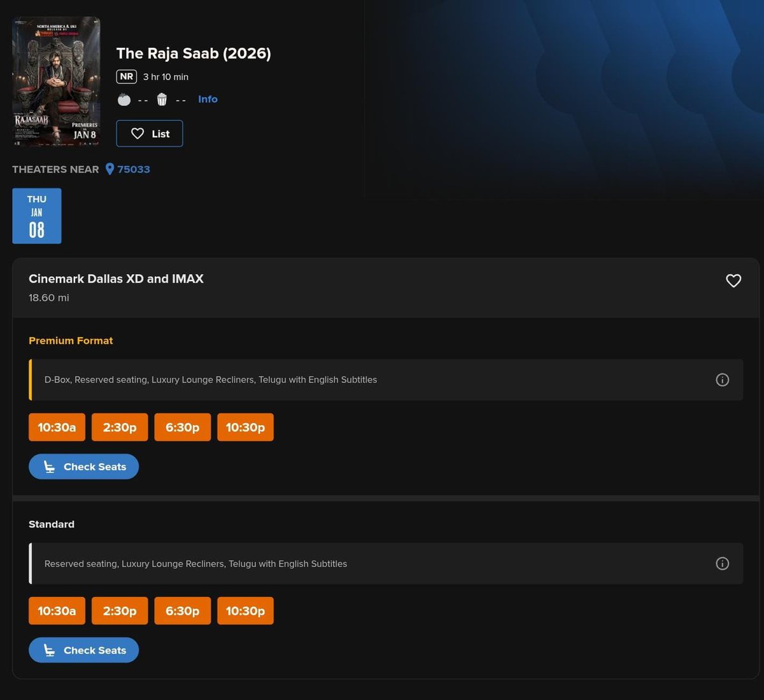
Task: Select Premium Format 2:30p showtime
Action: click(120, 427)
